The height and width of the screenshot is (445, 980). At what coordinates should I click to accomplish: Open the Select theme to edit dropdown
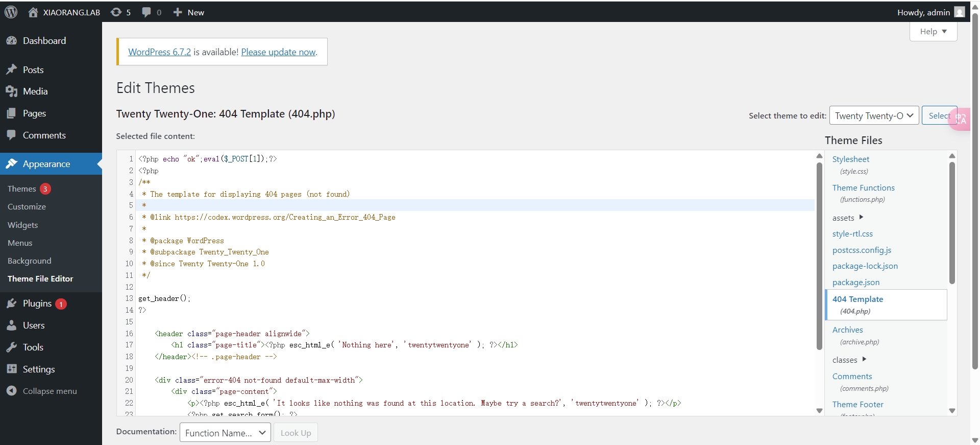tap(874, 115)
